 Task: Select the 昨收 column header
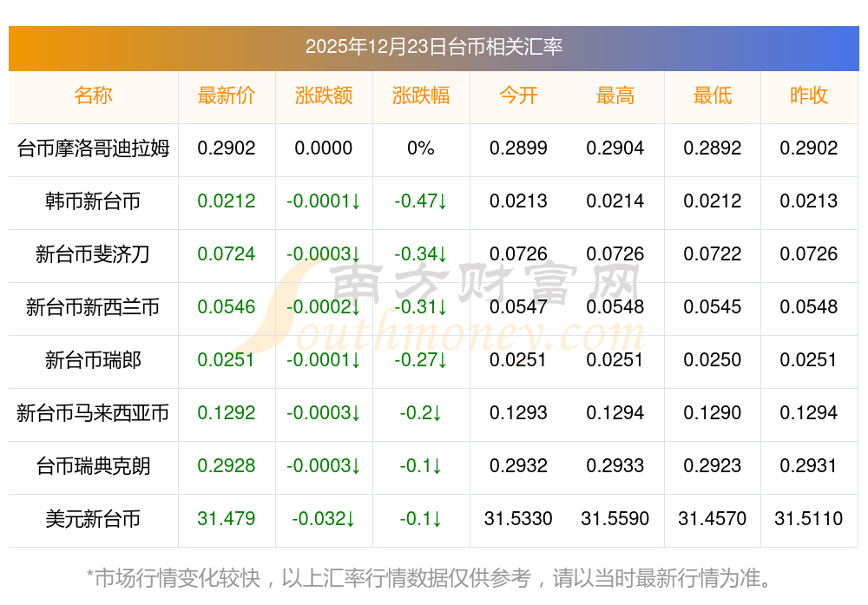(x=809, y=96)
